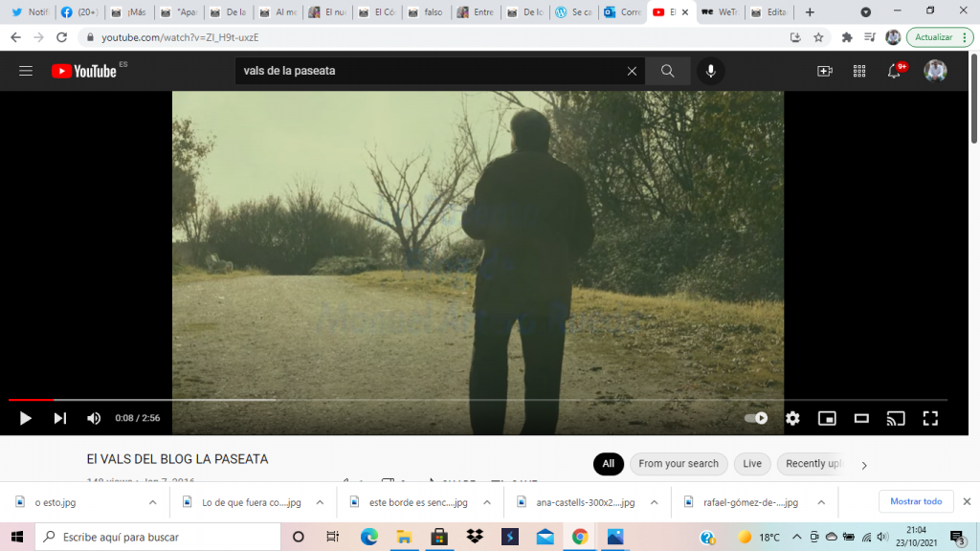Screen dimensions: 980x551
Task: Reload the current page
Action: click(61, 37)
